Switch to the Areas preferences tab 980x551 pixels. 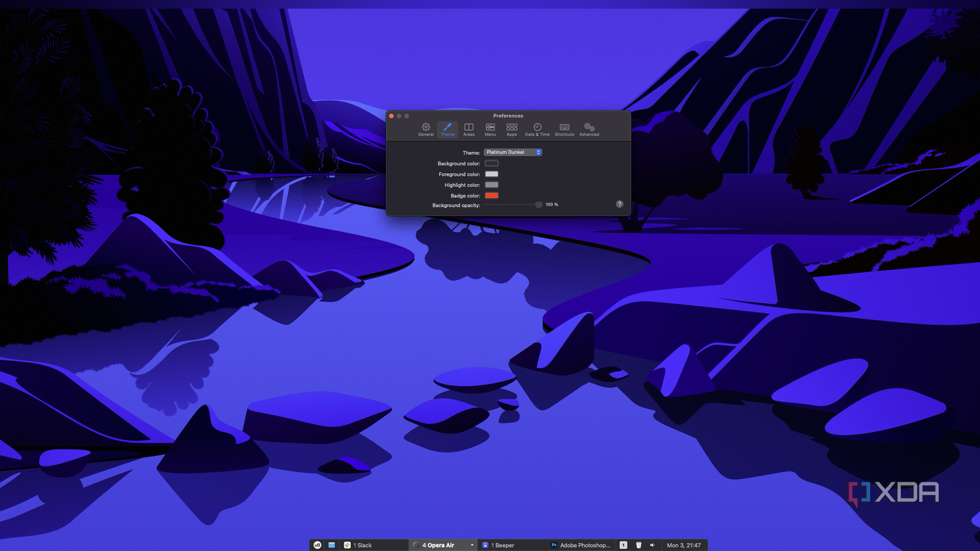[469, 129]
